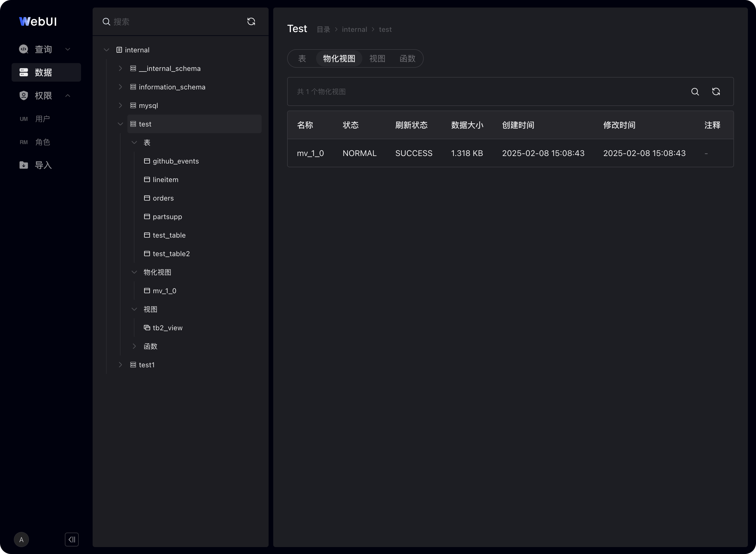Refresh the materialized view list

pos(716,91)
